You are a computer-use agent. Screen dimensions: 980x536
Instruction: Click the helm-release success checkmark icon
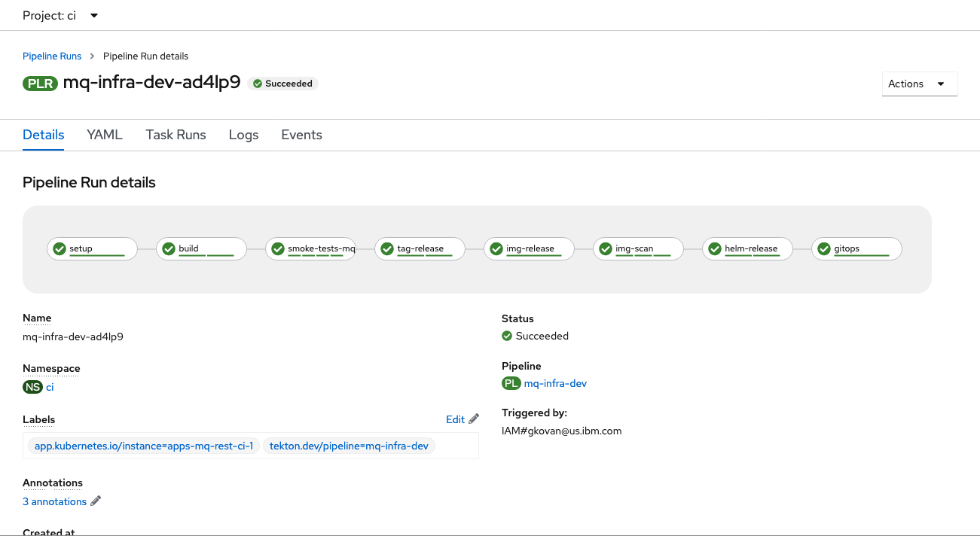(x=715, y=249)
